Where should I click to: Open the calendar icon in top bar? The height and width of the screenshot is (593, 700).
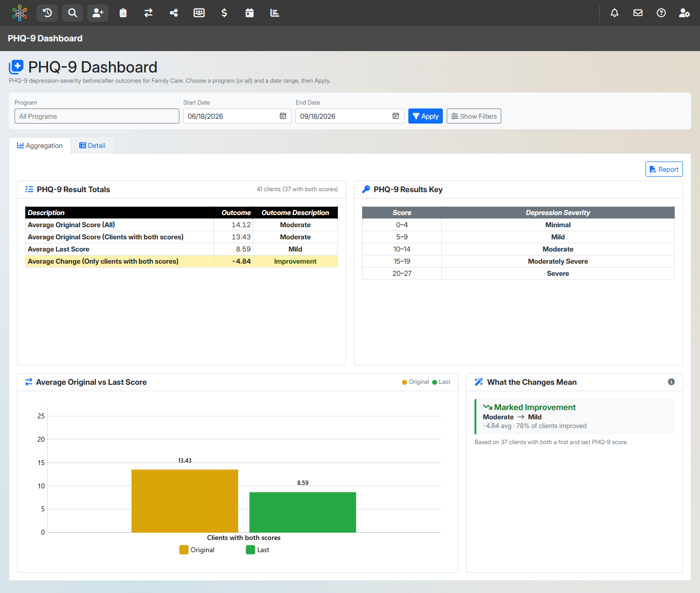[x=249, y=13]
